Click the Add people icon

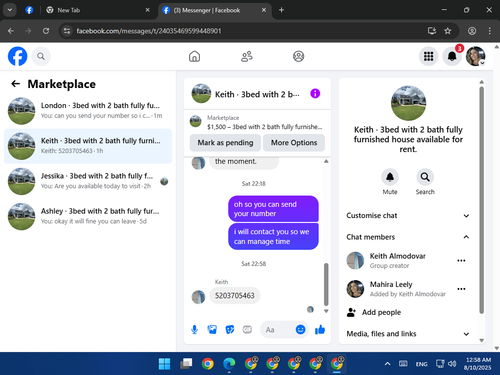point(351,312)
